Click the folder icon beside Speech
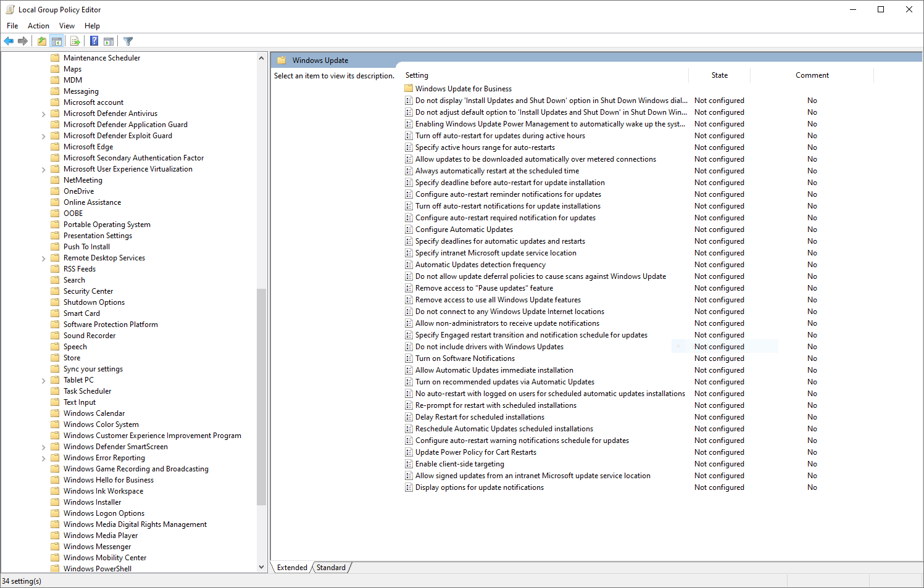The image size is (924, 588). [x=55, y=347]
